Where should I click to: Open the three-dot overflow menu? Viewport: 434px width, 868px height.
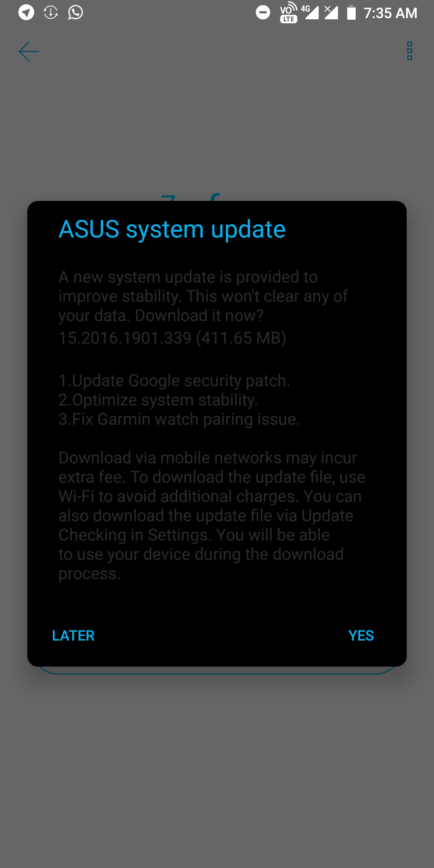409,51
